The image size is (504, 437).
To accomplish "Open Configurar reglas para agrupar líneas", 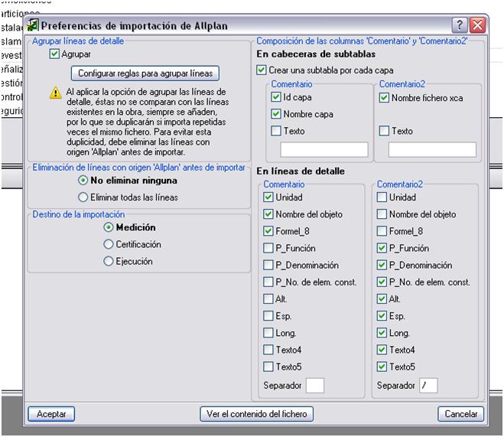I will point(145,73).
